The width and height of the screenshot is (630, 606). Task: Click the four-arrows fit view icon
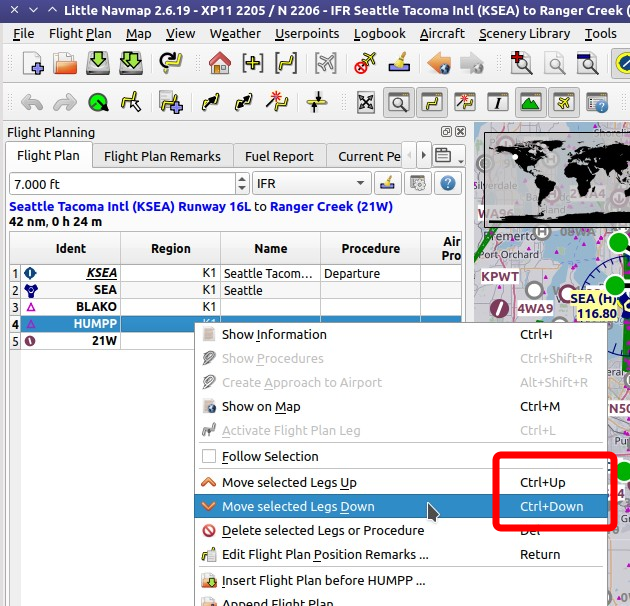pos(366,102)
